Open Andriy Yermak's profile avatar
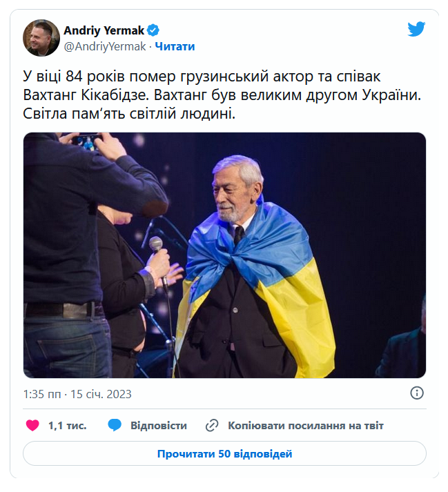Screen dimensions: 448x492 41,38
